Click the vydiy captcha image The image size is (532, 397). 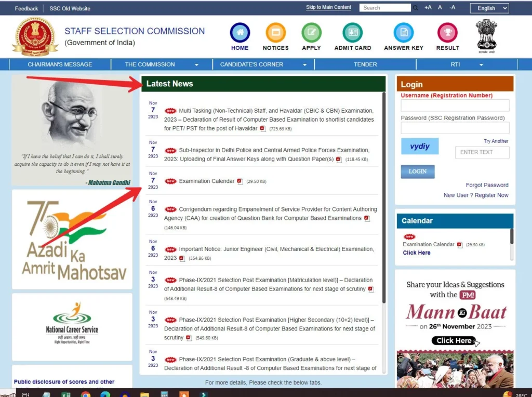pyautogui.click(x=420, y=146)
